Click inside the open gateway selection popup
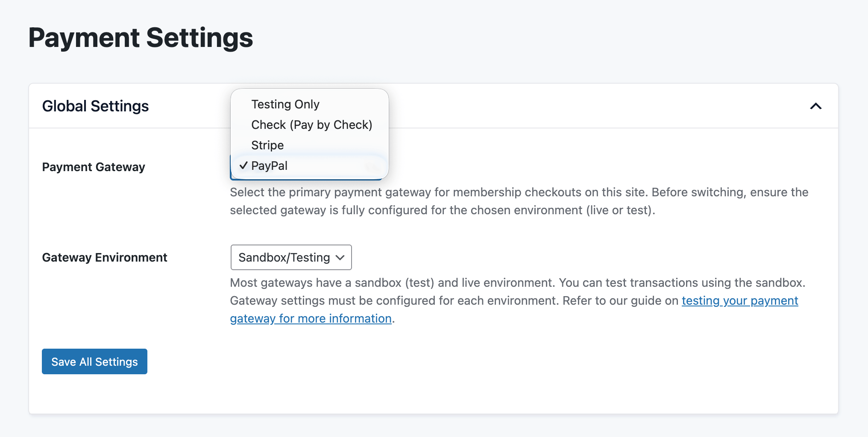Screen dimensions: 868x437 (x=309, y=132)
